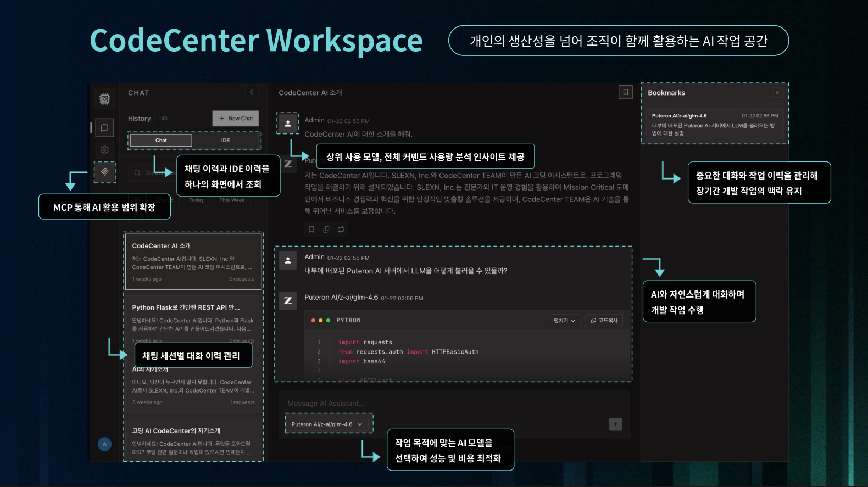Switch to the Chat history tab
This screenshot has height=487, width=868.
pos(161,141)
